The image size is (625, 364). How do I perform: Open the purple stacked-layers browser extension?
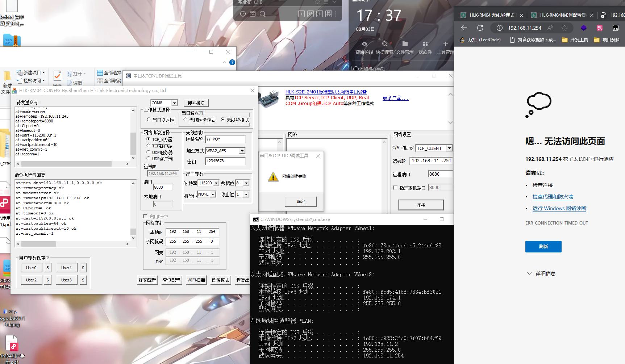pos(583,28)
